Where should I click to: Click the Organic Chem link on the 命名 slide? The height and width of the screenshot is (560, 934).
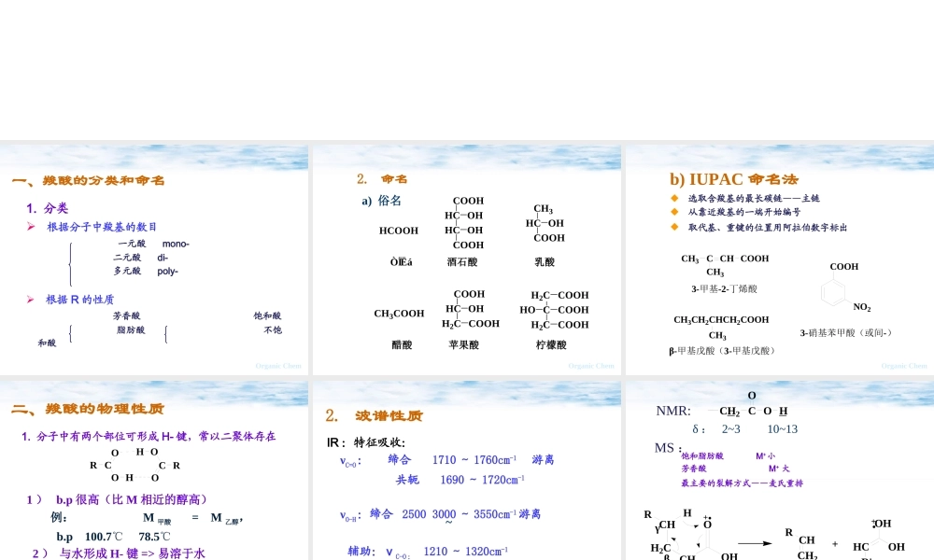[591, 365]
